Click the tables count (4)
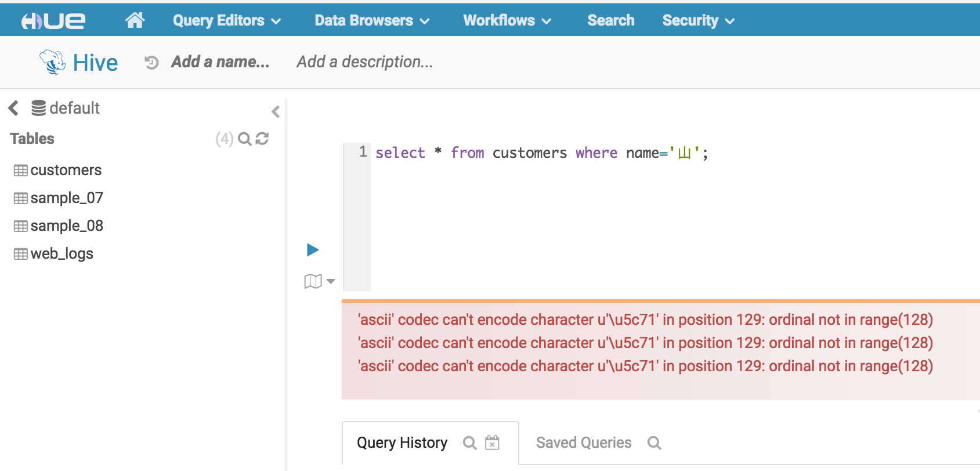 [225, 139]
